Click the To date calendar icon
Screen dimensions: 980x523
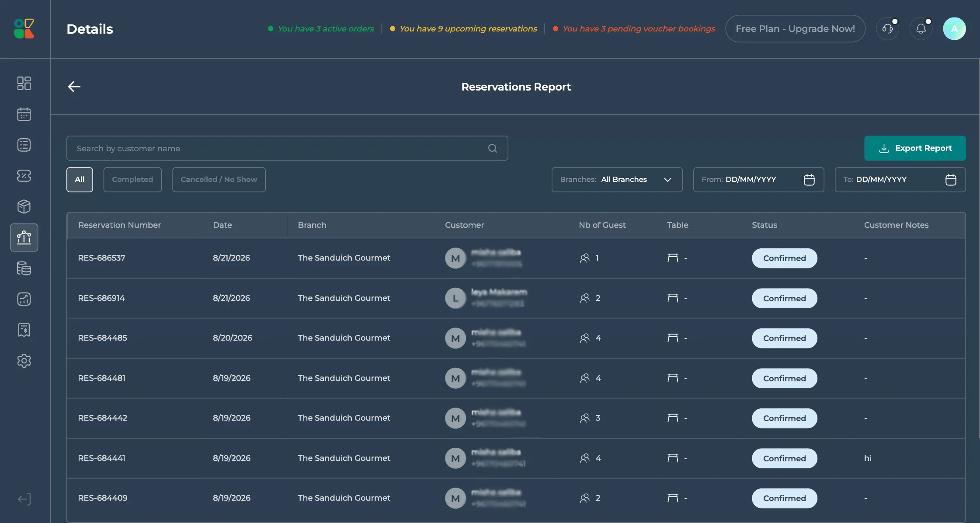coord(951,180)
